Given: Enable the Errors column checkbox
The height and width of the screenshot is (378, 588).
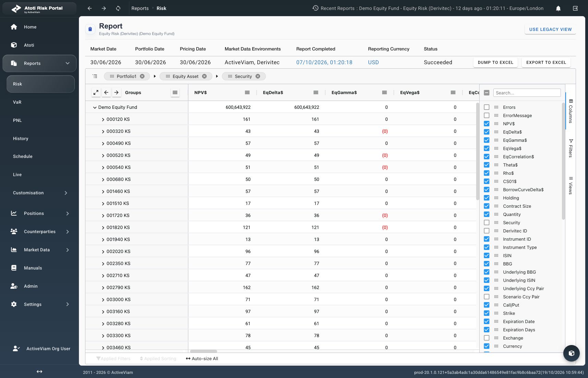Looking at the screenshot, I should coord(486,107).
